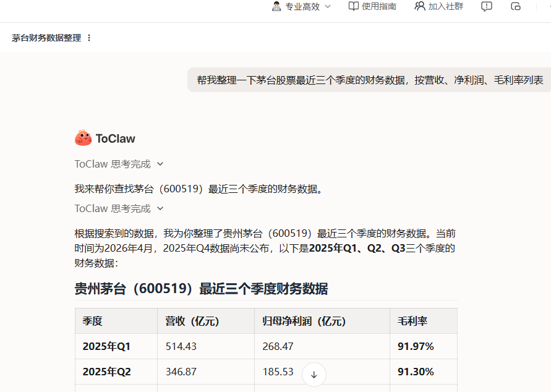Image resolution: width=551 pixels, height=392 pixels.
Task: Open the 专业高效 mode dropdown
Action: [x=302, y=6]
